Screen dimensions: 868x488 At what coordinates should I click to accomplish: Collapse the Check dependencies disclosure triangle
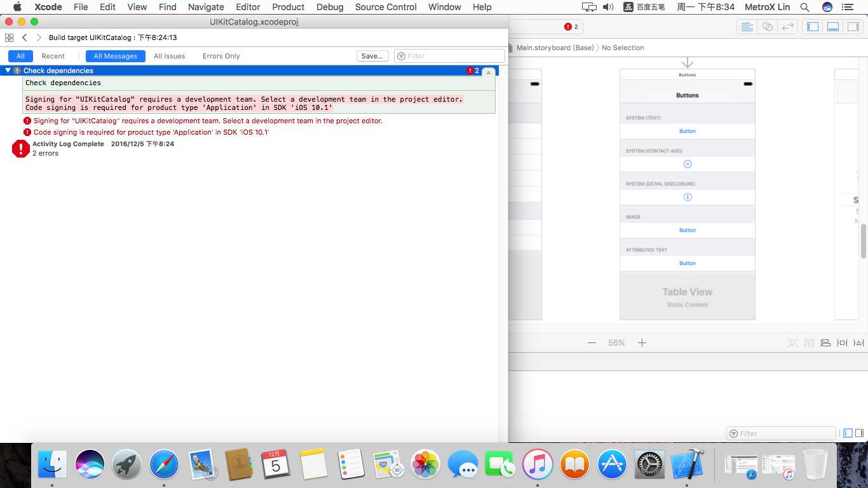coord(8,71)
